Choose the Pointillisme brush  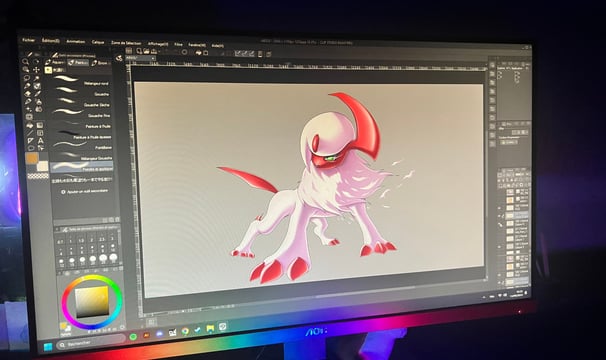coord(82,146)
